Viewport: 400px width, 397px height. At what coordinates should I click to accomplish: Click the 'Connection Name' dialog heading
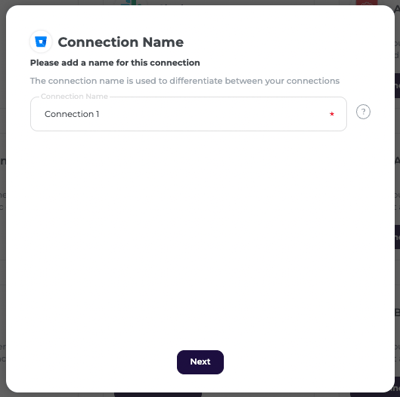[121, 42]
